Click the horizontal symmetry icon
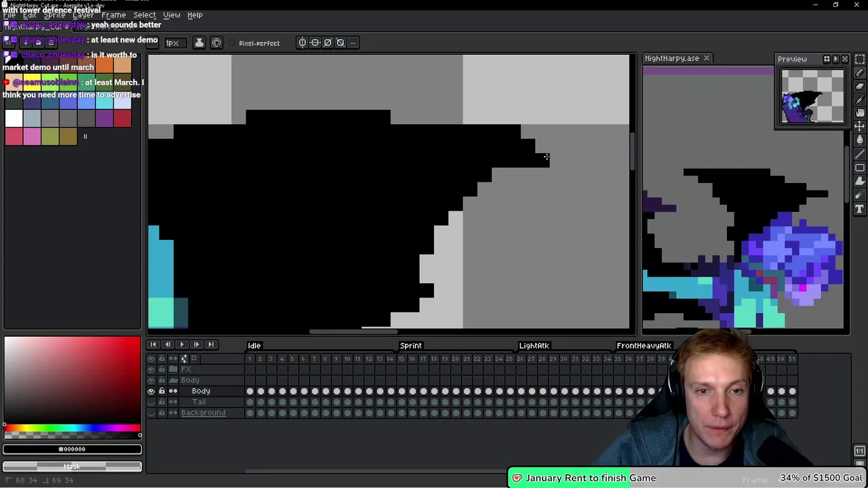Screen dimensions: 868x488 302,43
